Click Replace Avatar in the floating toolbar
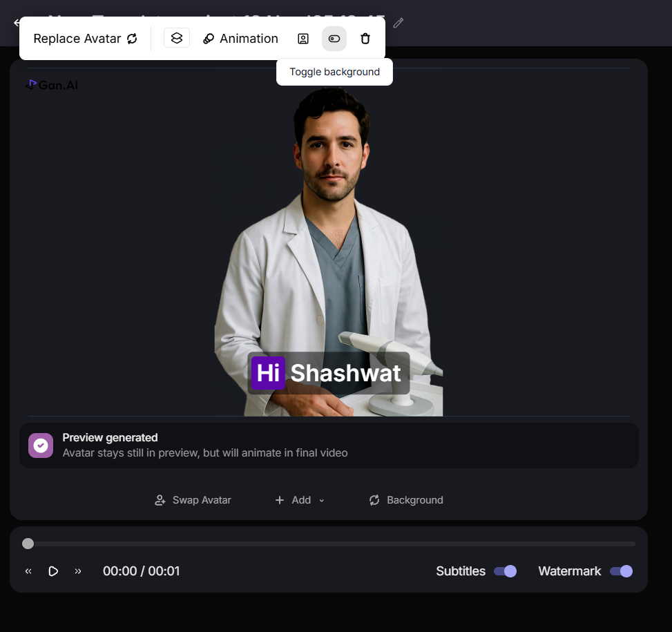 86,39
